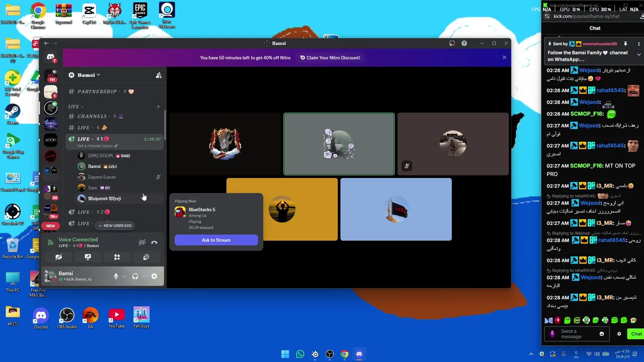Mute microphone in Discord user panel
The image size is (644, 362).
pos(116,276)
